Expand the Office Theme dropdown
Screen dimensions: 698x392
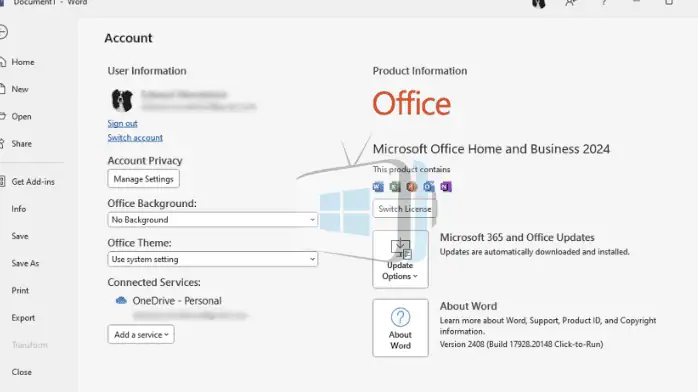pyautogui.click(x=213, y=259)
